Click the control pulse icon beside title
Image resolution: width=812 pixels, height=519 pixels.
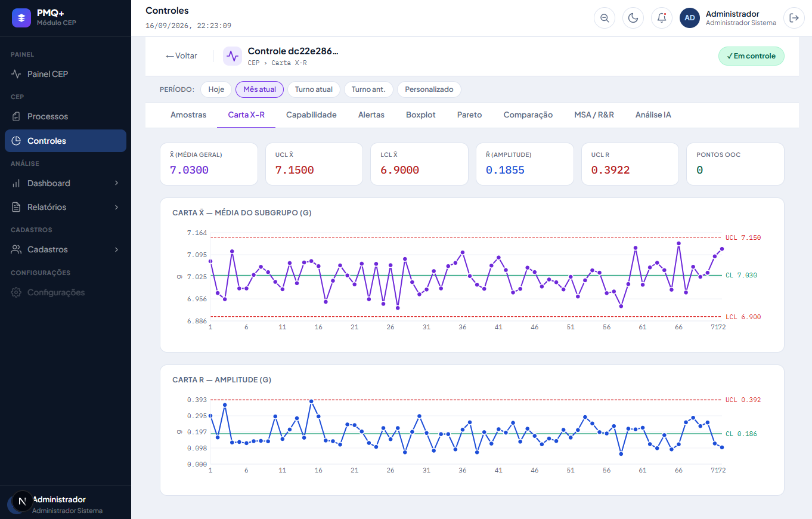(x=233, y=56)
